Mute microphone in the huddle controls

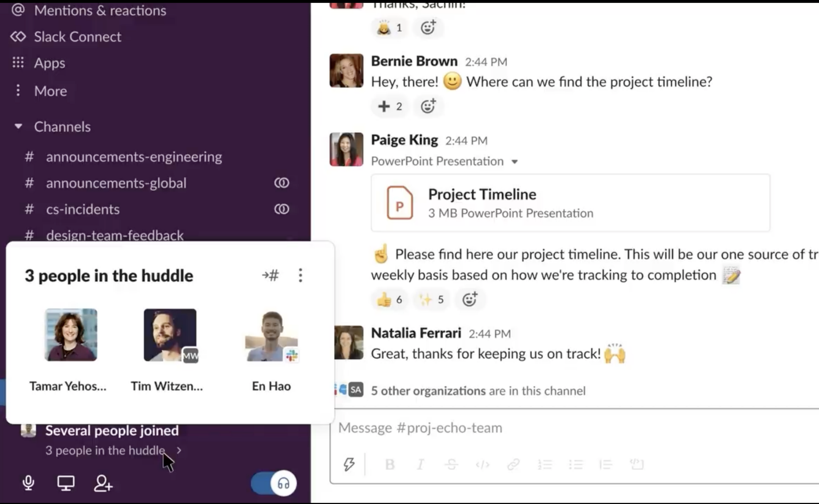click(27, 483)
